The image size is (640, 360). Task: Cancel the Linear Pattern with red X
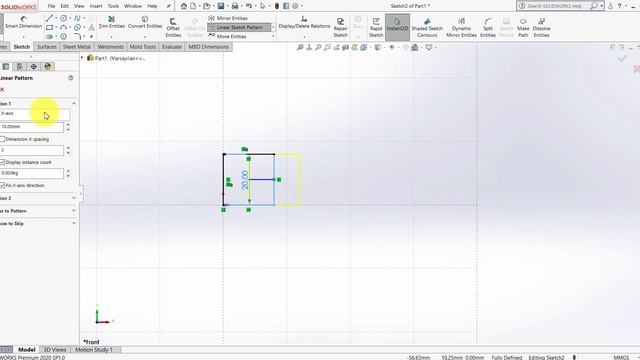[x=2, y=89]
